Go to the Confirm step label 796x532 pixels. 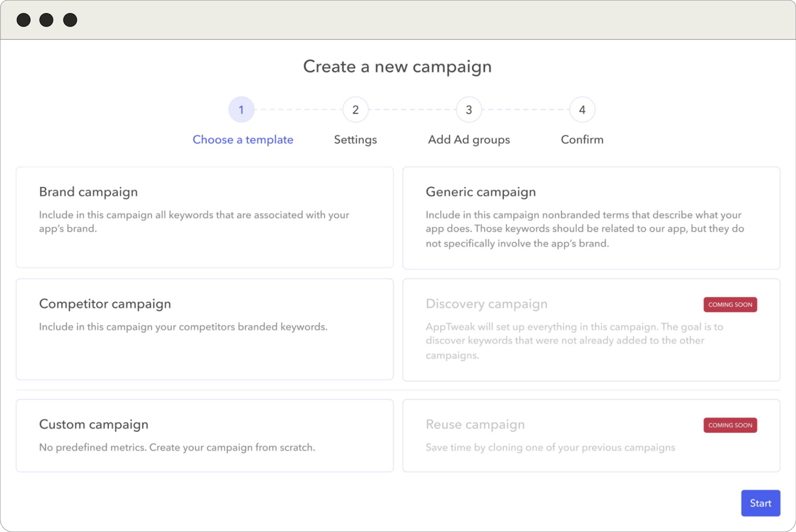582,139
